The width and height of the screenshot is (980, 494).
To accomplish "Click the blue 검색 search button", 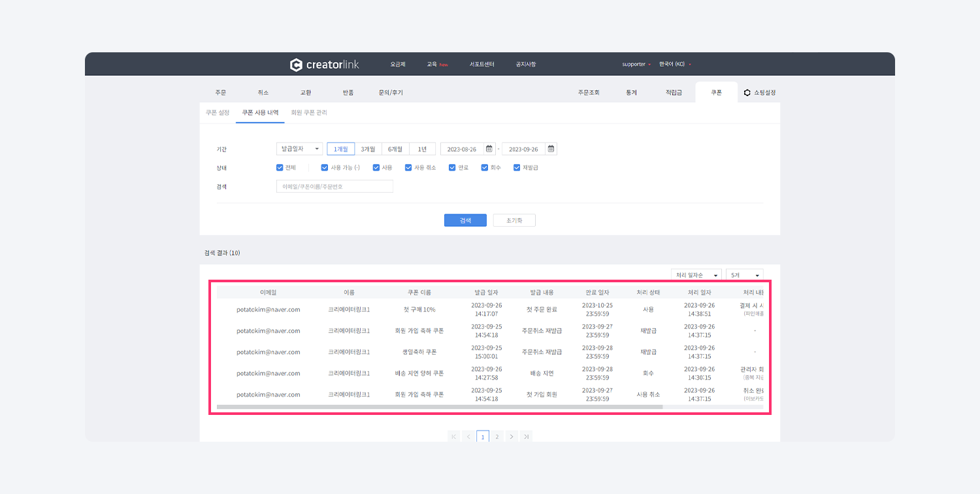I will pyautogui.click(x=465, y=220).
